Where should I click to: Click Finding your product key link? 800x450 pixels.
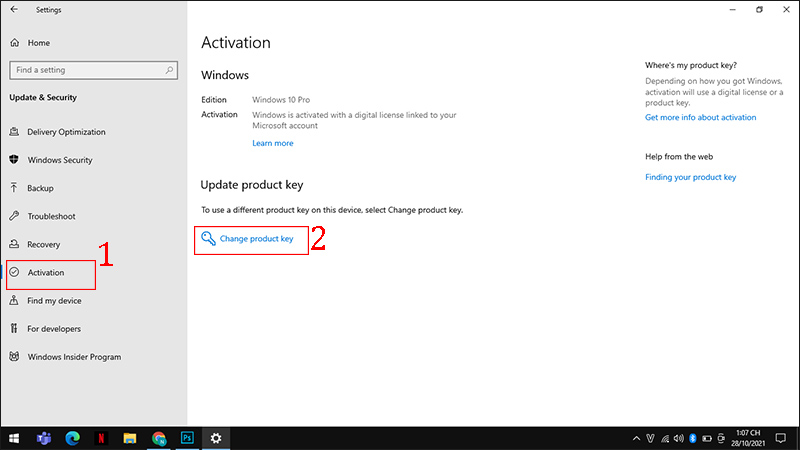click(690, 177)
